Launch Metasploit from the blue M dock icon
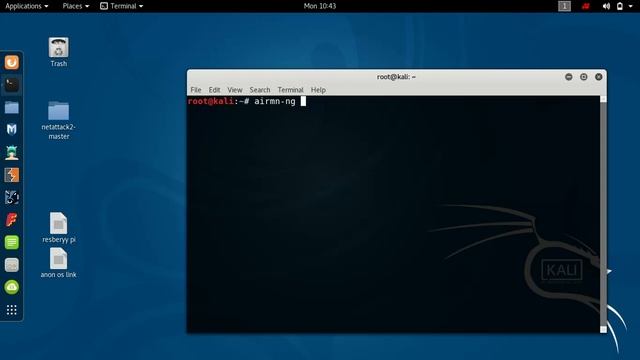Viewport: 640px width, 360px height. click(x=12, y=130)
